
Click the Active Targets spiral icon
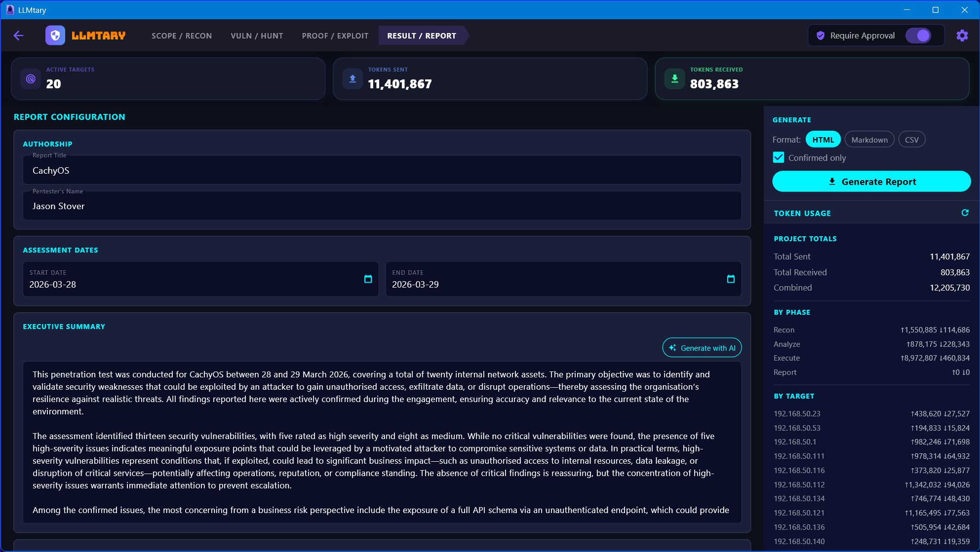[31, 78]
